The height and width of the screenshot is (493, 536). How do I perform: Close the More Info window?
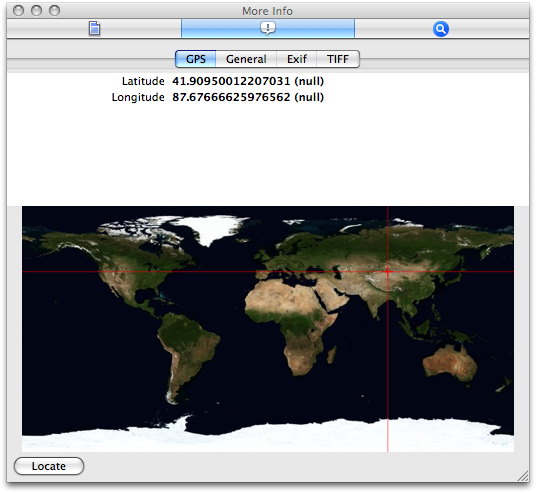(18, 11)
